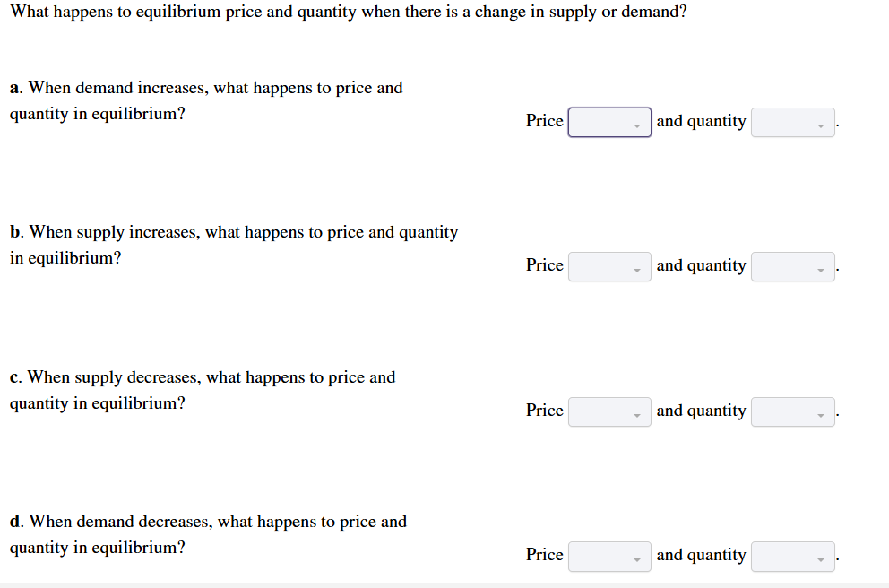Image resolution: width=889 pixels, height=588 pixels.
Task: Open the Price dropdown for question c
Action: pos(608,411)
